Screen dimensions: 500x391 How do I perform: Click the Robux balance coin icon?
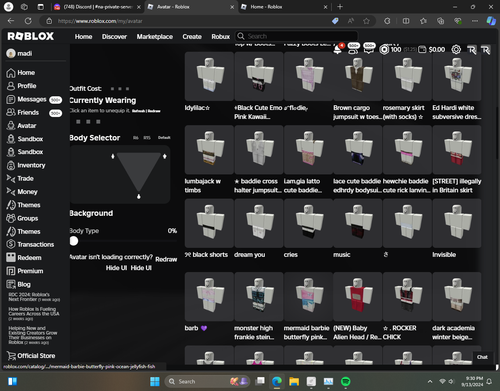[x=384, y=50]
